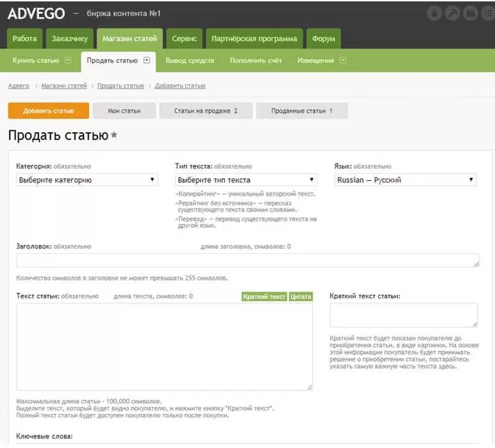Click the Купить статью submenu item
495x448 pixels.
pos(35,61)
